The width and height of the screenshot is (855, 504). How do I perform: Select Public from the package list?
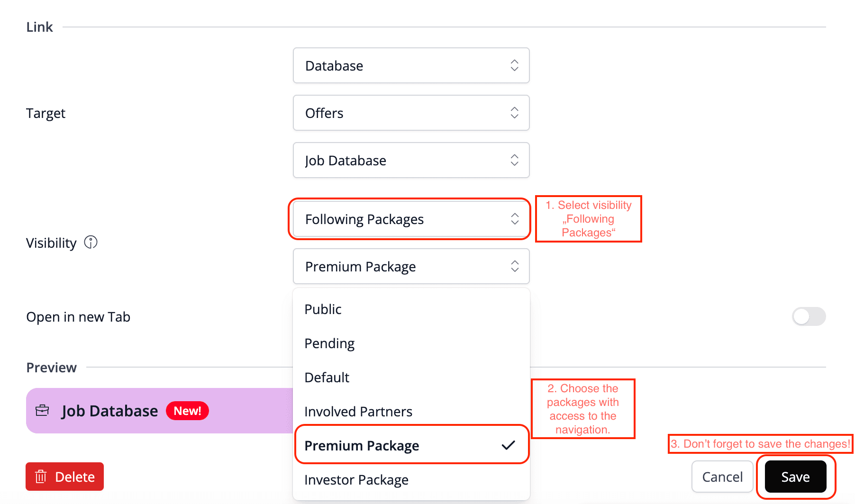point(323,309)
